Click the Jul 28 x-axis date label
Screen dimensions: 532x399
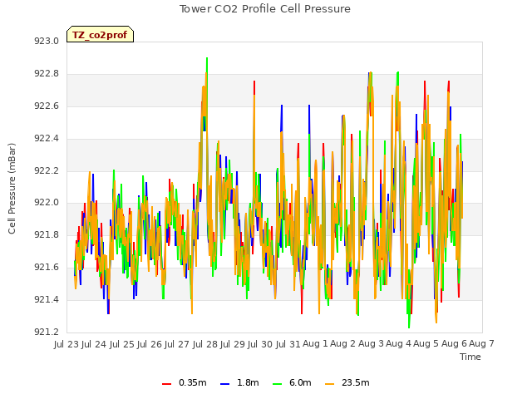pos(205,344)
